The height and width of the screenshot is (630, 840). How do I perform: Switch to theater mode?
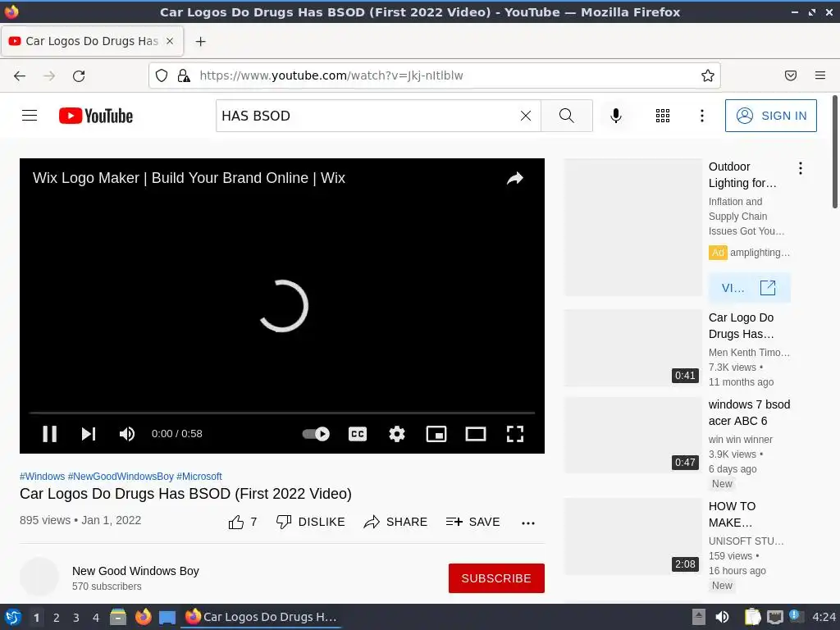[x=476, y=434]
